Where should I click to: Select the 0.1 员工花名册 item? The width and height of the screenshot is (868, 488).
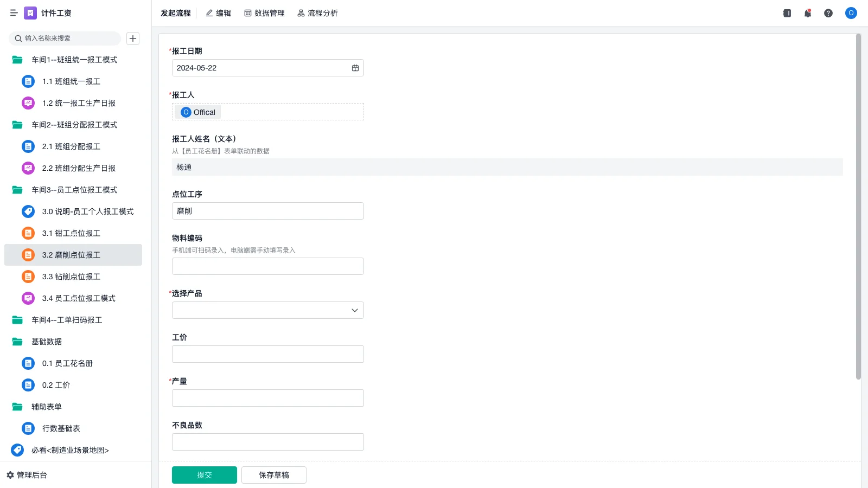point(67,363)
